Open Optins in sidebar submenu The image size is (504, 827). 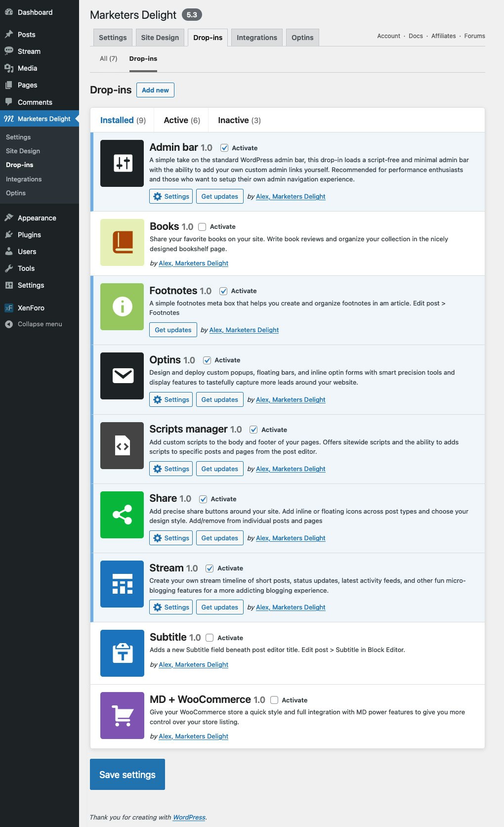coord(16,193)
